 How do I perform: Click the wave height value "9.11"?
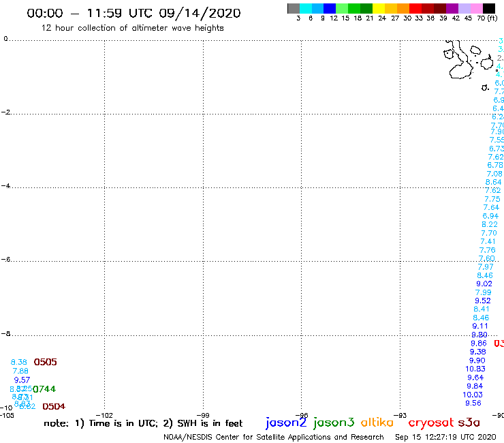480,326
